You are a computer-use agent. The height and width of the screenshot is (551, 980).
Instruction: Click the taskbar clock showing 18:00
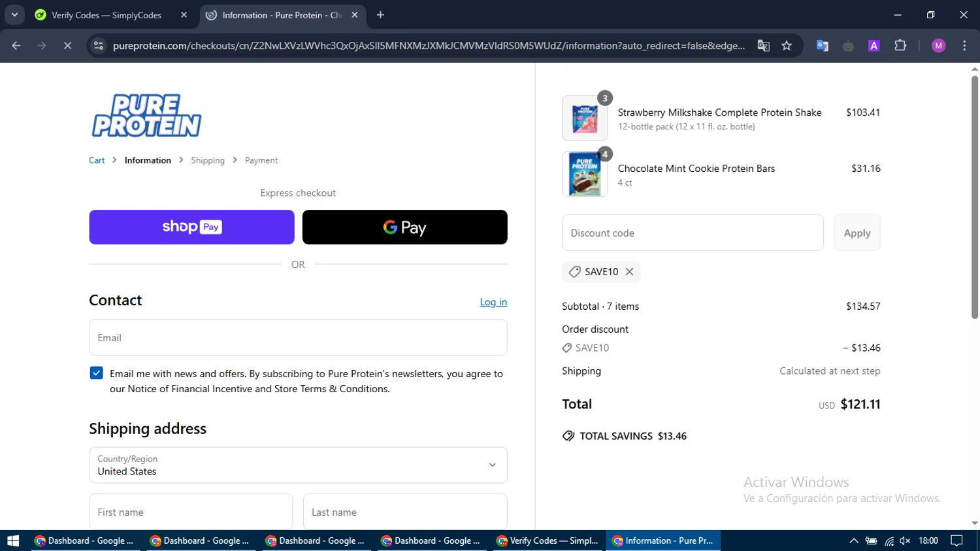coord(928,541)
